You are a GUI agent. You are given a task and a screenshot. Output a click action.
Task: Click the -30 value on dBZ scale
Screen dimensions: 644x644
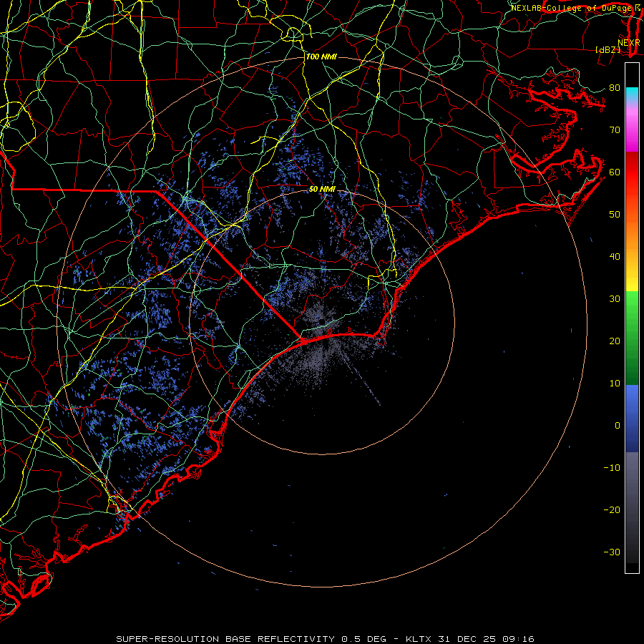612,552
